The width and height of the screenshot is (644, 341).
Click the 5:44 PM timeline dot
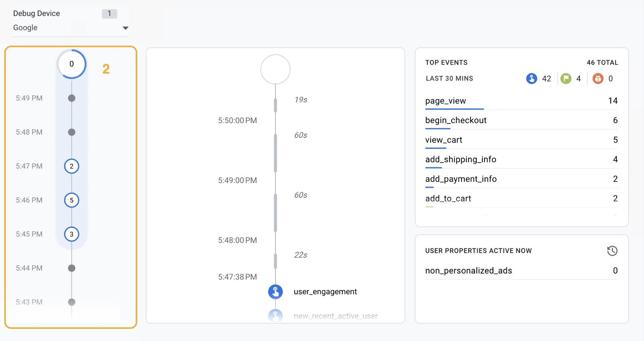click(72, 268)
